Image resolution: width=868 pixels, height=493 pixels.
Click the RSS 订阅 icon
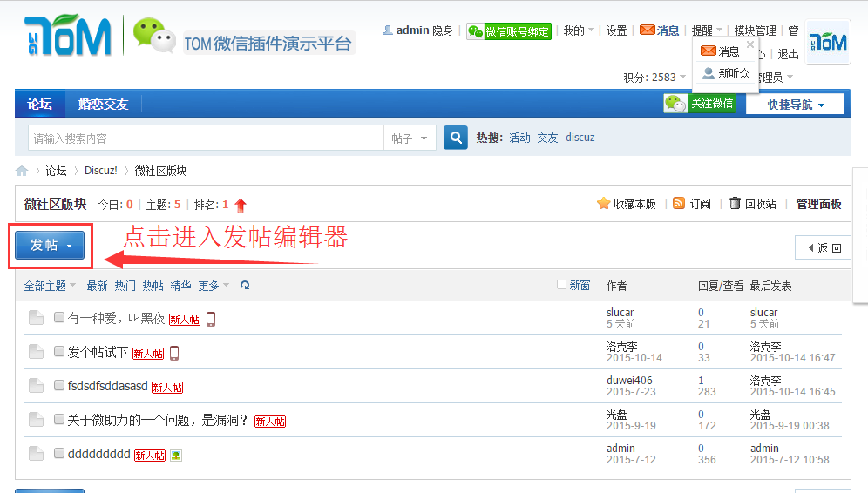(x=679, y=204)
